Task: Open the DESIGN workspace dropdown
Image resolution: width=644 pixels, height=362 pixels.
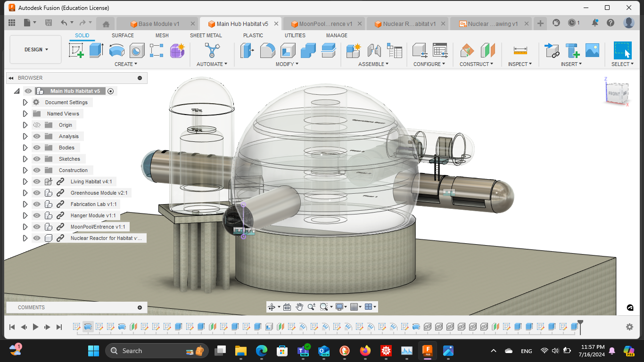Action: click(36, 49)
